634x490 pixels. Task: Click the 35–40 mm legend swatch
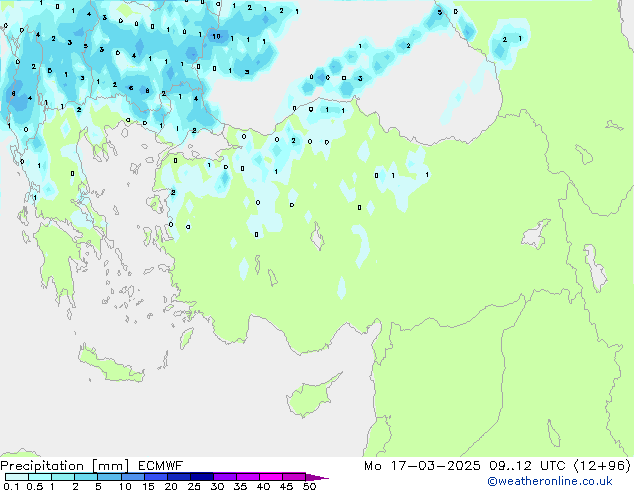pyautogui.click(x=247, y=477)
